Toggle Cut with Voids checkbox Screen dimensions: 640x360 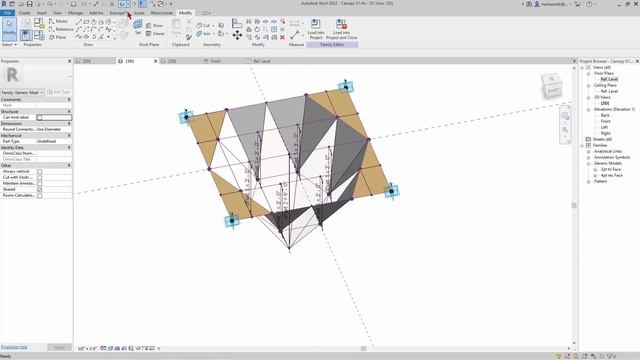coord(40,178)
